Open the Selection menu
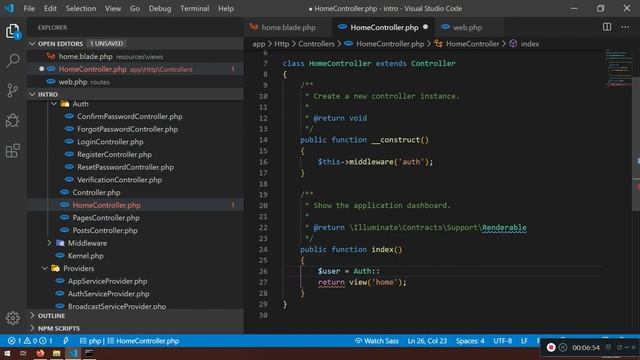Image resolution: width=640 pixels, height=360 pixels. (x=81, y=8)
